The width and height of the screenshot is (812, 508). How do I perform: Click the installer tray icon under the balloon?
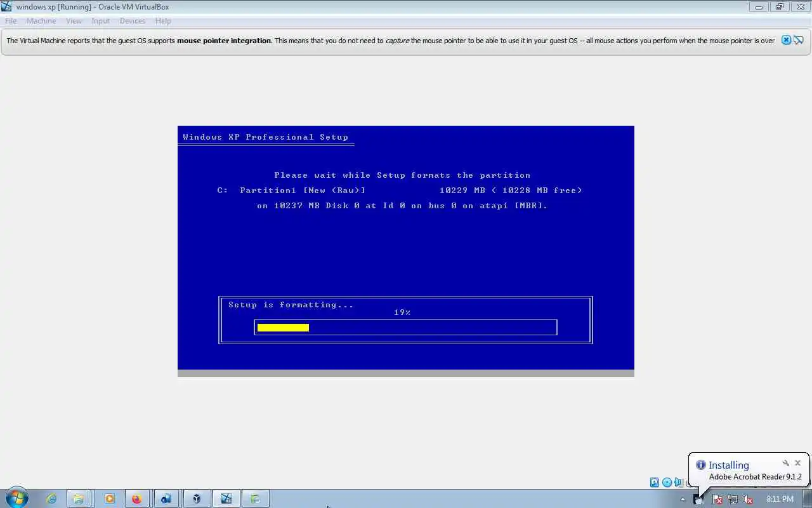pos(698,499)
